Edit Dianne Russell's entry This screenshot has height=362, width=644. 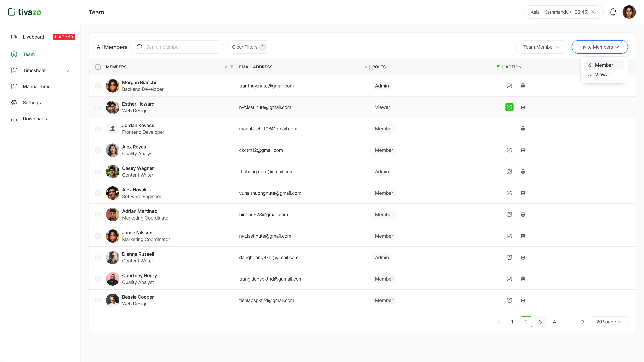click(509, 257)
